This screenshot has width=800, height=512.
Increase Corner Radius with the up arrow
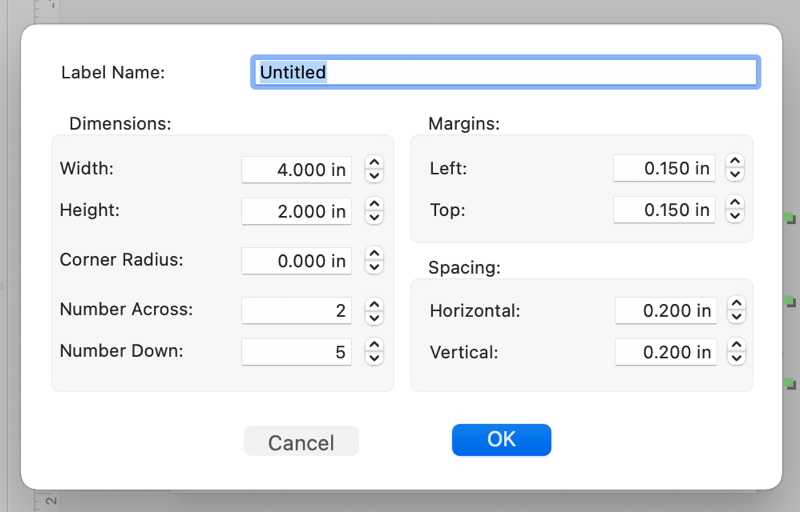tap(374, 254)
